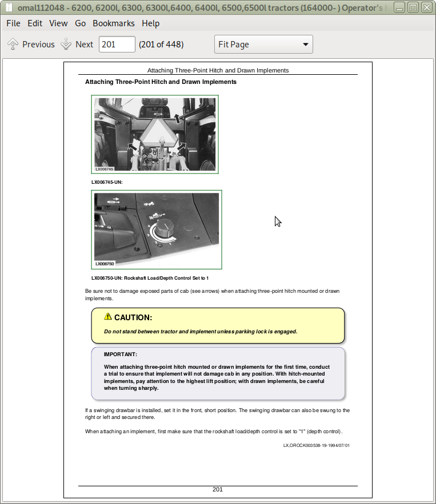Click caption 'Rockshaft Load/Depth Control Set to 1'
Image resolution: width=436 pixels, height=504 pixels.
166,278
